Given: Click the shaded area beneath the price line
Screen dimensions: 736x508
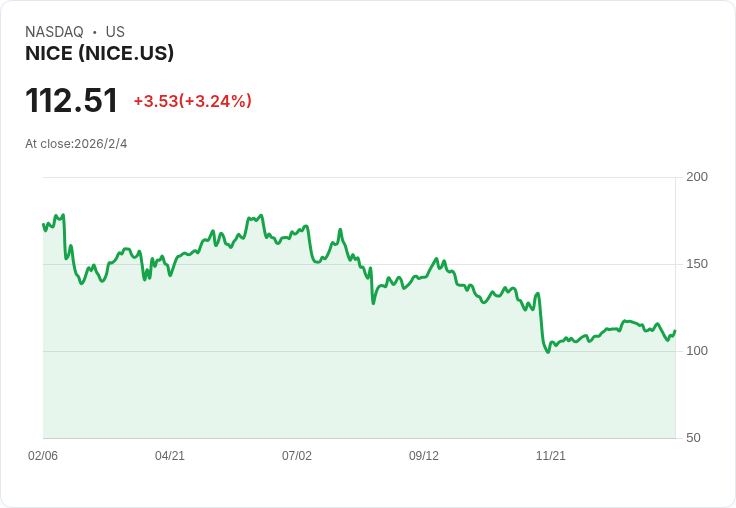Looking at the screenshot, I should (359, 385).
